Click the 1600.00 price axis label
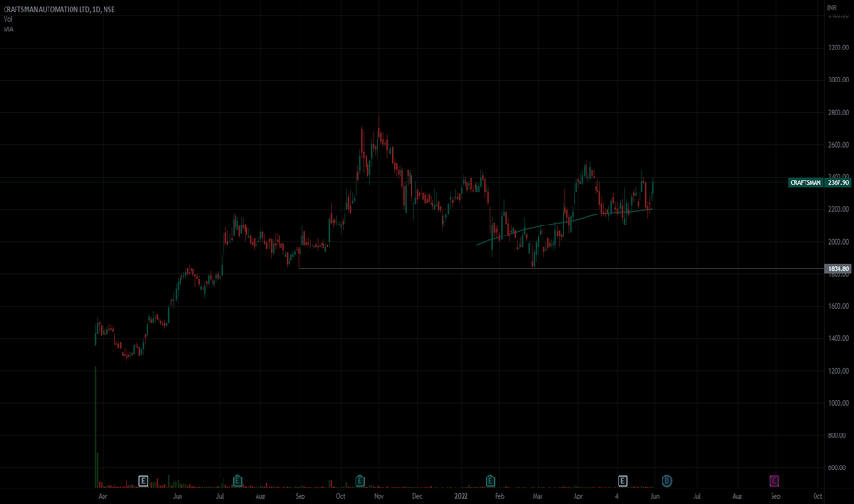Viewport: 854px width, 504px height. tap(838, 306)
